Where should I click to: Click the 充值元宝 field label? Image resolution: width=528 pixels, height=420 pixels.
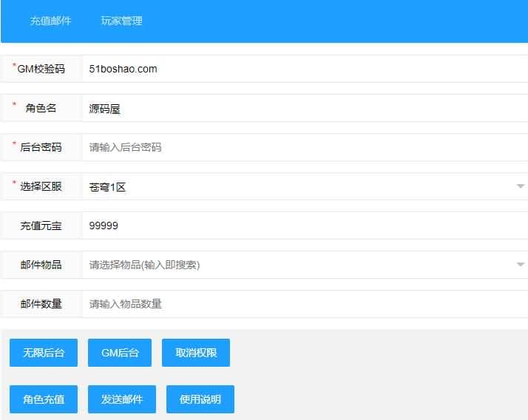point(41,226)
